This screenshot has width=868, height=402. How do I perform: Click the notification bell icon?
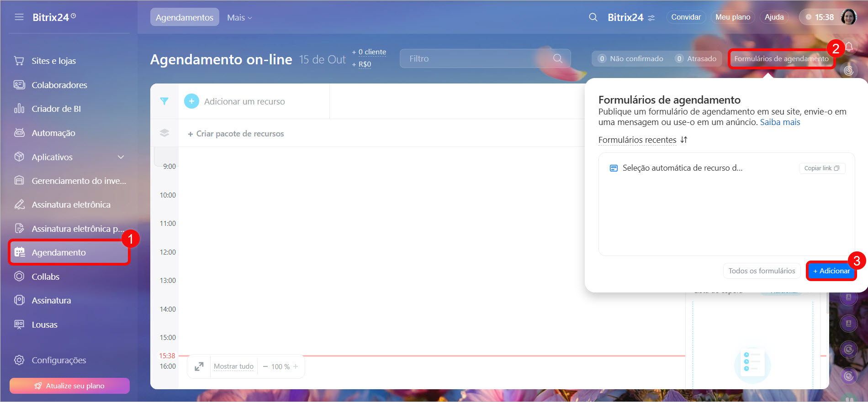pyautogui.click(x=849, y=47)
